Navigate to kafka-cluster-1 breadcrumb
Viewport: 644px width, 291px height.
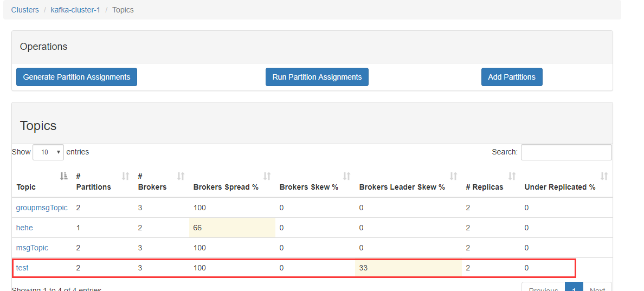point(75,10)
